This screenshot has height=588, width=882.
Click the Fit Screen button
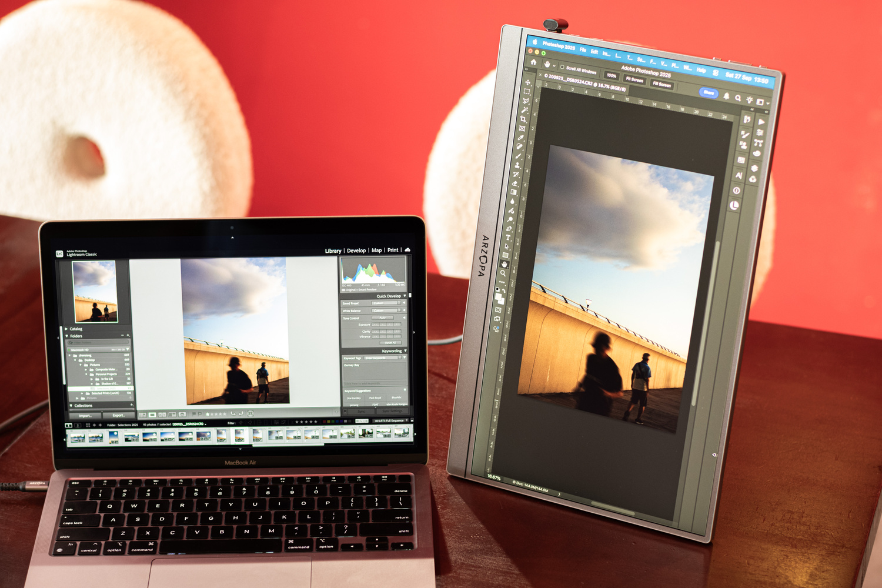click(634, 79)
